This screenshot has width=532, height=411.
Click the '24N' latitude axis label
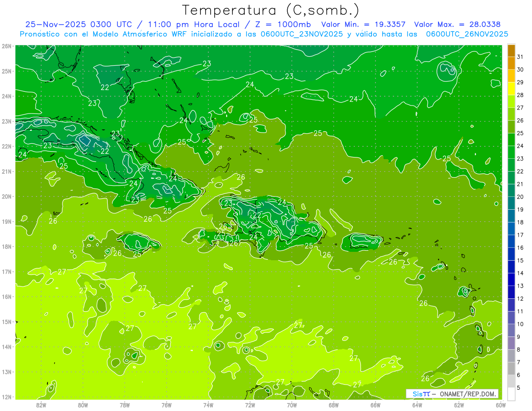[x=7, y=96]
